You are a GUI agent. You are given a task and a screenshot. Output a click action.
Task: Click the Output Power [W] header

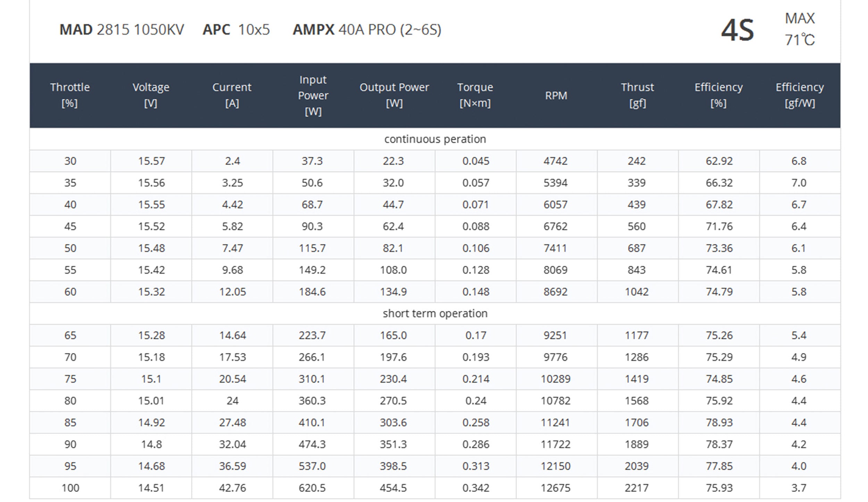(x=394, y=95)
